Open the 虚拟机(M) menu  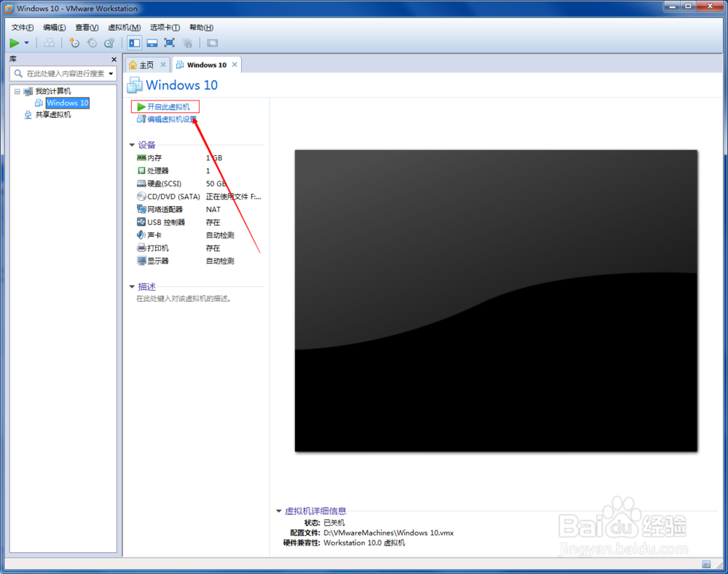click(124, 28)
